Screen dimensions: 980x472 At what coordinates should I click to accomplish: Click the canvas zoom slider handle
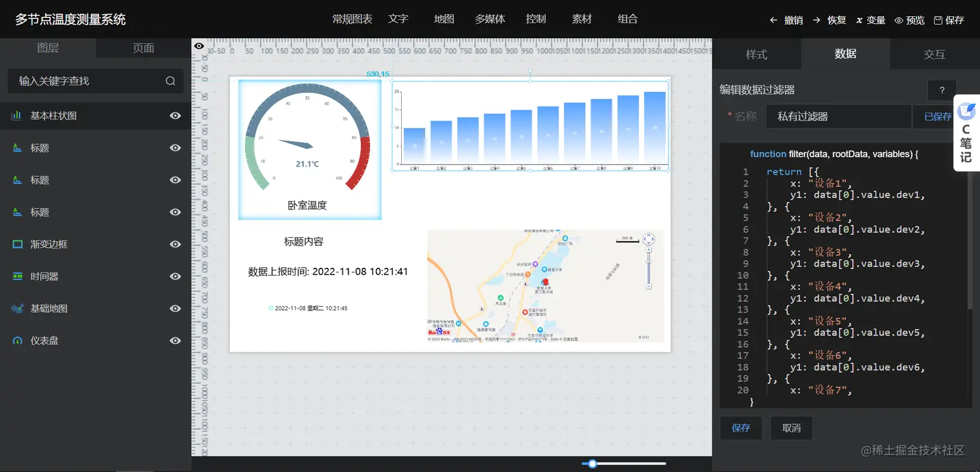592,464
